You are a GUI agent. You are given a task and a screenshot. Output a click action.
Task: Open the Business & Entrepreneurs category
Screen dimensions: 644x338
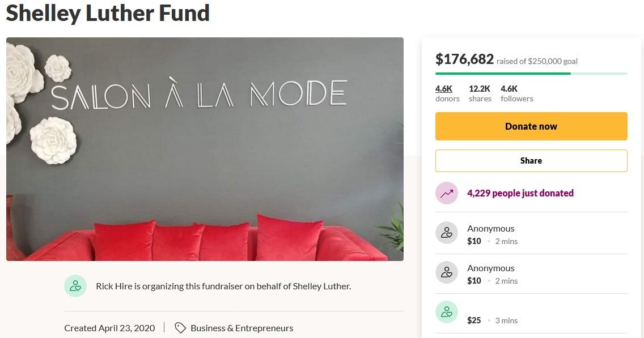[241, 328]
